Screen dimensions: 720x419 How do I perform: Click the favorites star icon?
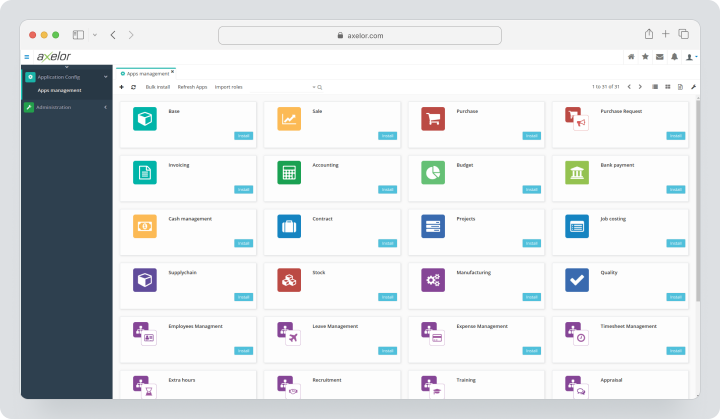pyautogui.click(x=645, y=57)
